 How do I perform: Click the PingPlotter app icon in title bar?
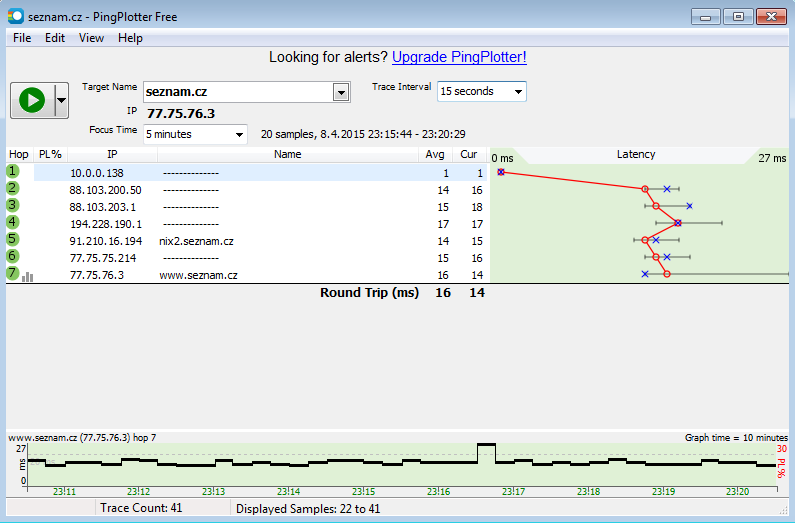pos(15,16)
